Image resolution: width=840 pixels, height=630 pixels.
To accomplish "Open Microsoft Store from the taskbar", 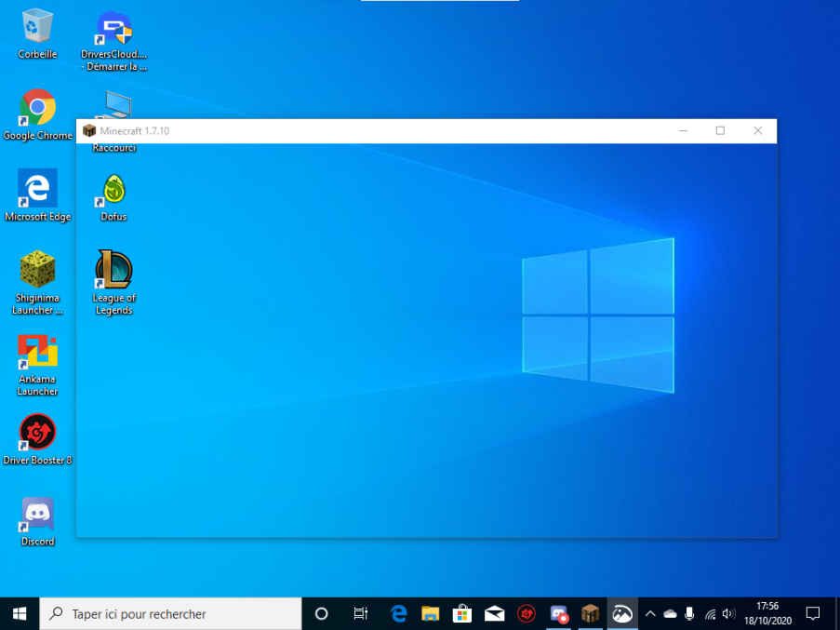I will tap(461, 613).
